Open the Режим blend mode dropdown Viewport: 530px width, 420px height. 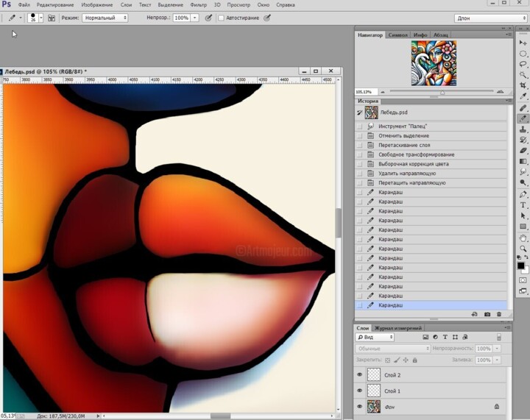pyautogui.click(x=105, y=18)
